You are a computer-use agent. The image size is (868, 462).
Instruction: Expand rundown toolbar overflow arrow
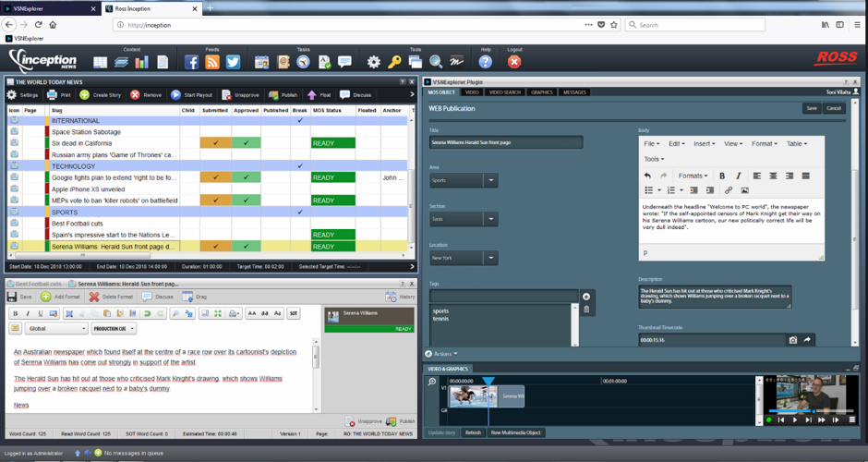(412, 95)
